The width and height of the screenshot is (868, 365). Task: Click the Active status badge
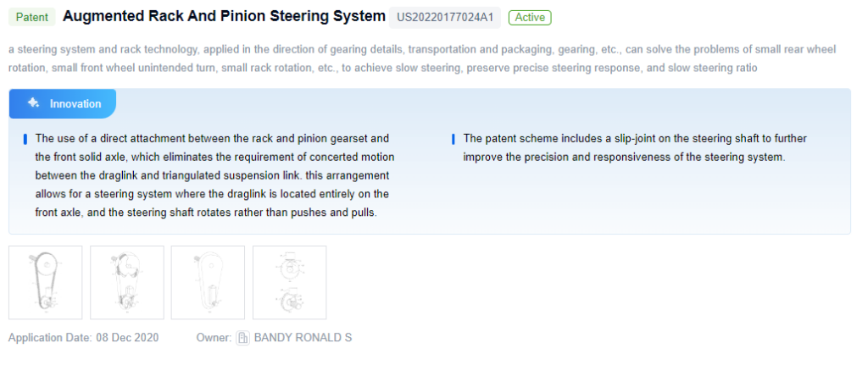[530, 17]
